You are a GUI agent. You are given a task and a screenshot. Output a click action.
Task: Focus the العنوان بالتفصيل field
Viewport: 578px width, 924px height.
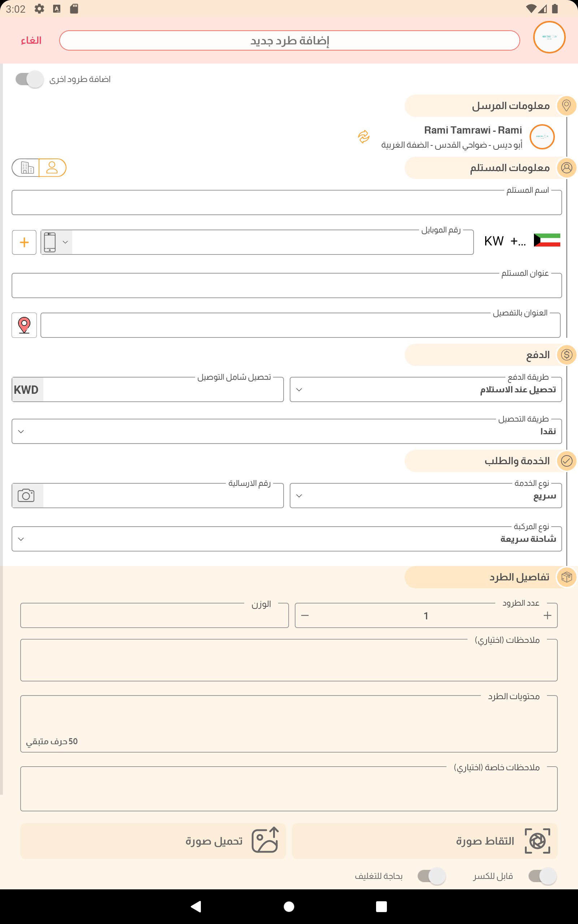coord(301,325)
